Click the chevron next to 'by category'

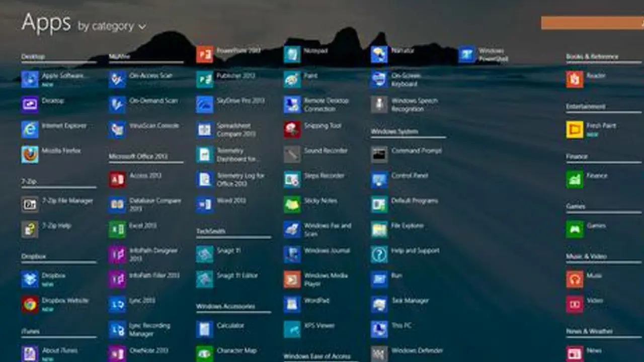pyautogui.click(x=142, y=27)
